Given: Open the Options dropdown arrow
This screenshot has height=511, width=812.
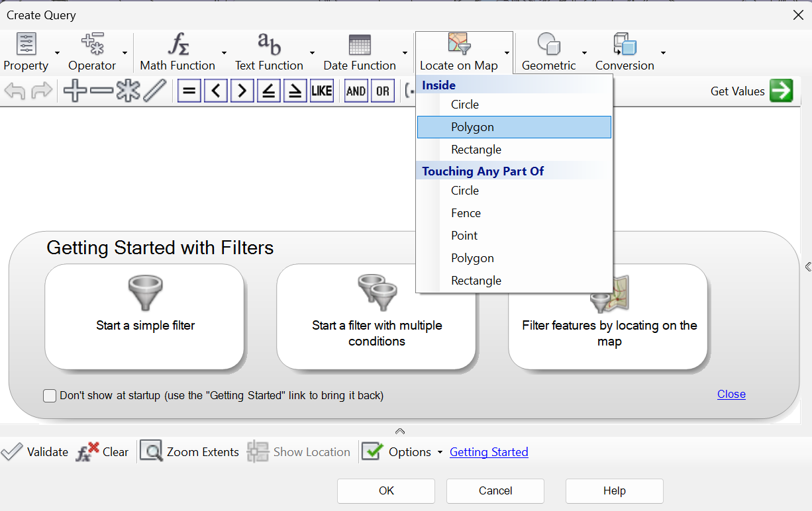Looking at the screenshot, I should click(440, 453).
